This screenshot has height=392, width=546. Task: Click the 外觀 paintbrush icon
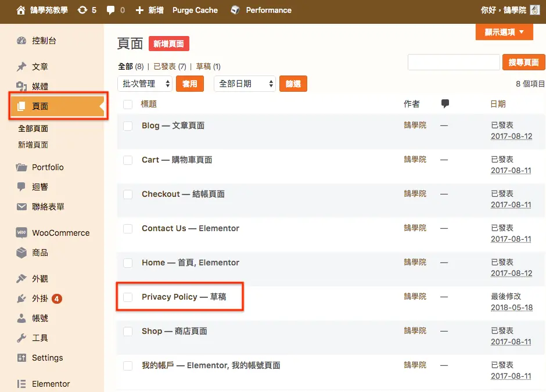coord(21,279)
